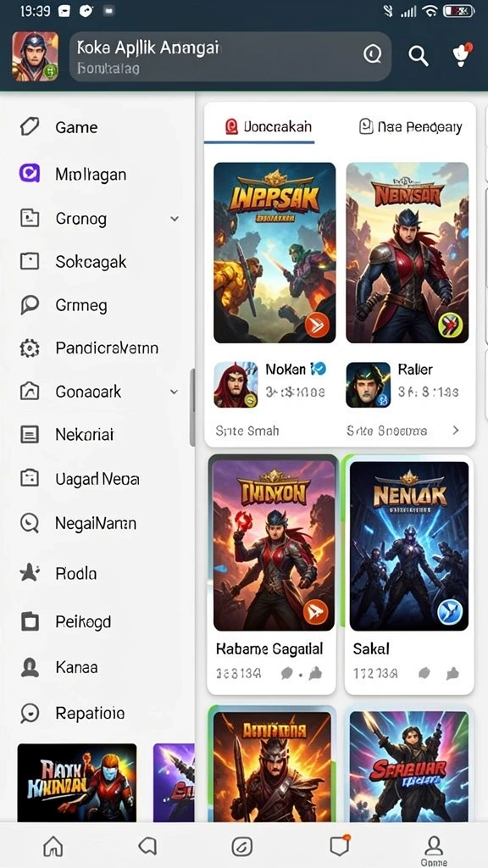Click the right arrow beside Srke Sneaeas
Viewport: 488px width, 868px height.
(x=456, y=430)
